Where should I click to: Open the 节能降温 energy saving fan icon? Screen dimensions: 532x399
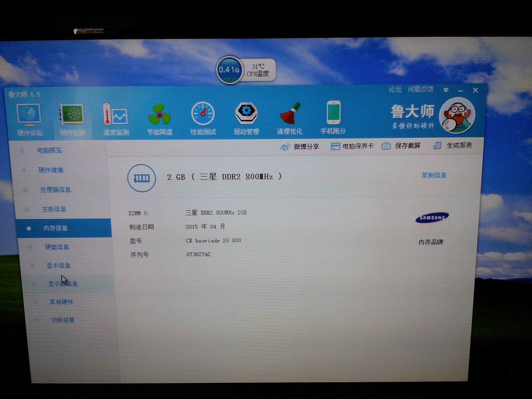160,119
